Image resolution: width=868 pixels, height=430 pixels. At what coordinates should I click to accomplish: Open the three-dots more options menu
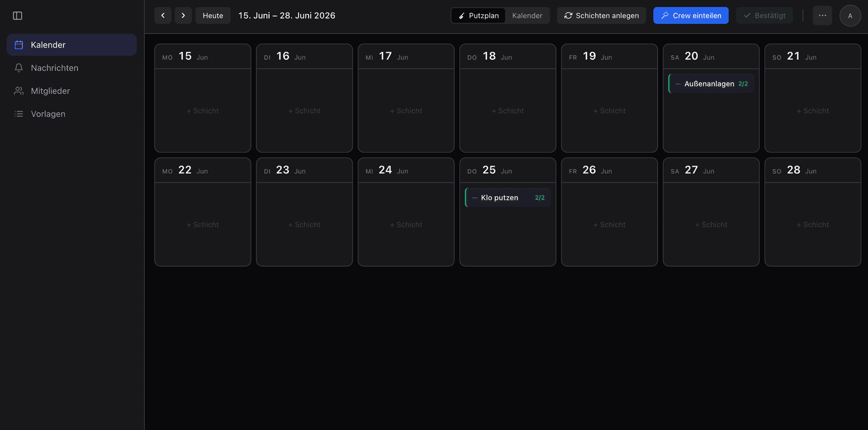(x=822, y=16)
